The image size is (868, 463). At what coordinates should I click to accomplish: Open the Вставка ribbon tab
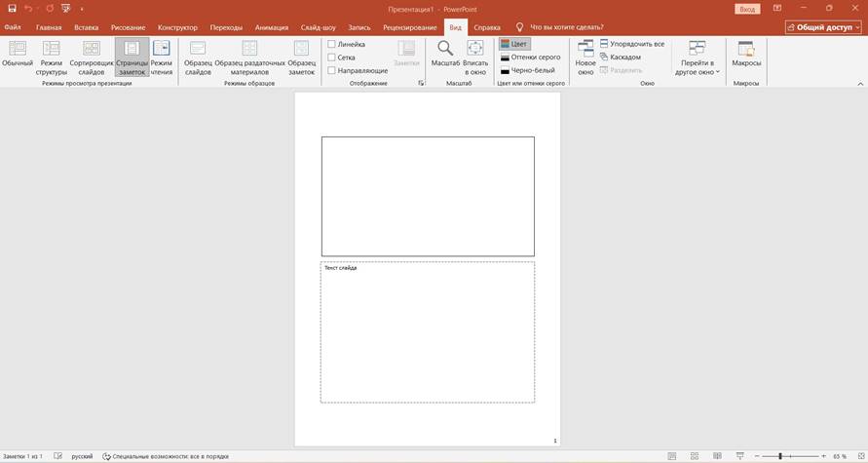coord(86,27)
